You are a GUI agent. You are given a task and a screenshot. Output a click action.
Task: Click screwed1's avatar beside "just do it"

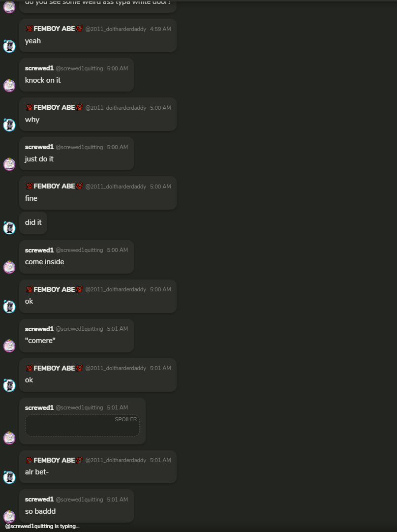(9, 164)
